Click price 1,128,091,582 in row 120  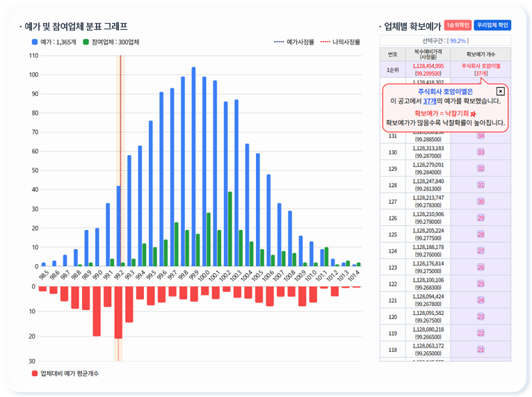(428, 313)
